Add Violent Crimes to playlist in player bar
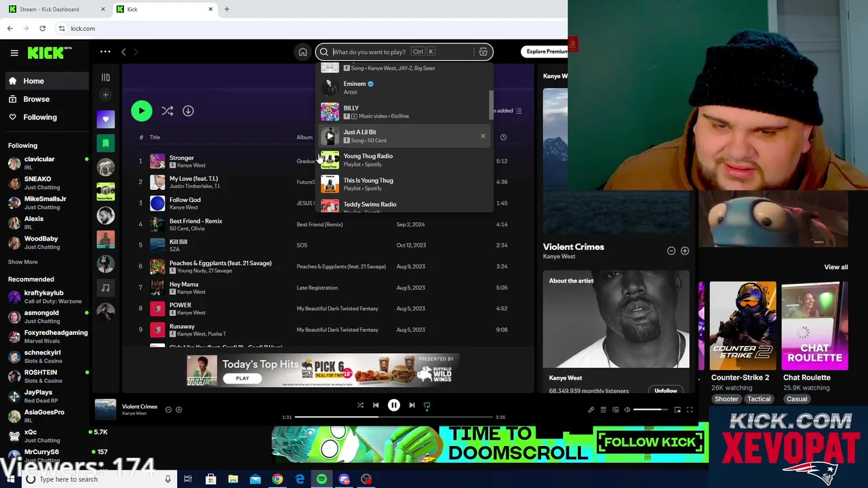Screen dimensions: 868x488 [178, 409]
